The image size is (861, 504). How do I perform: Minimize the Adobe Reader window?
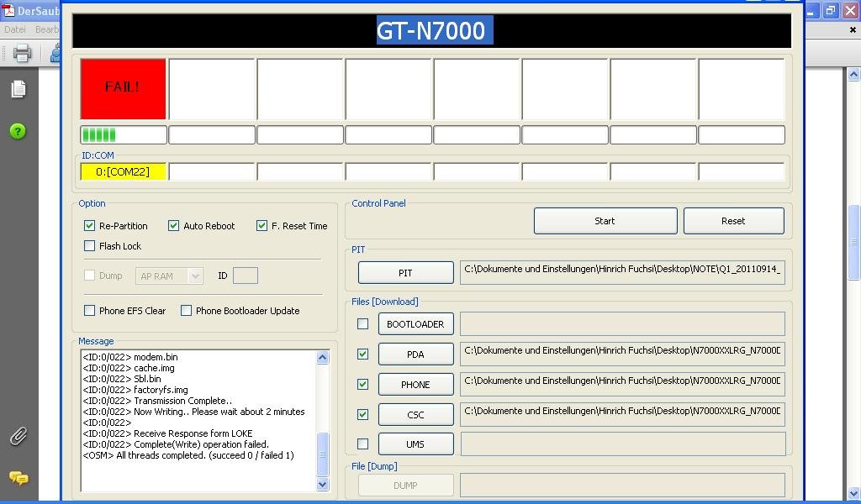[813, 10]
